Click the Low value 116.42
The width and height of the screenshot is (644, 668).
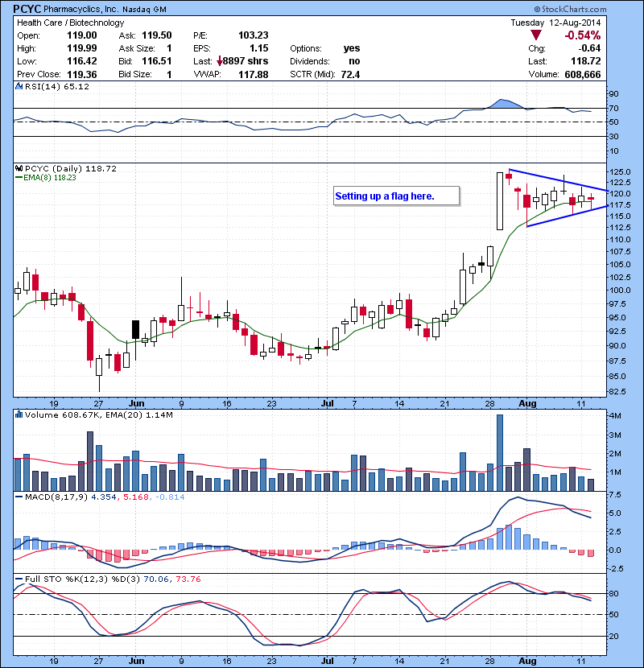pos(82,61)
